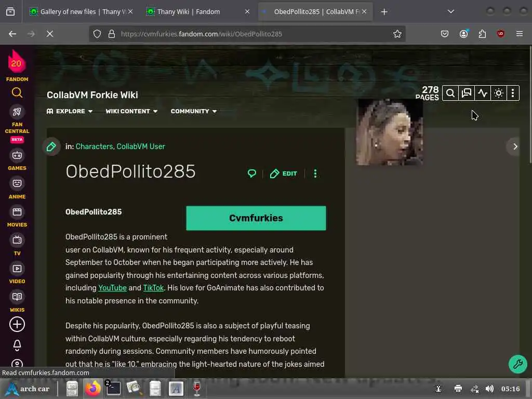This screenshot has height=399, width=532.
Task: Click the green Cvmfurkies banner
Action: (x=256, y=218)
